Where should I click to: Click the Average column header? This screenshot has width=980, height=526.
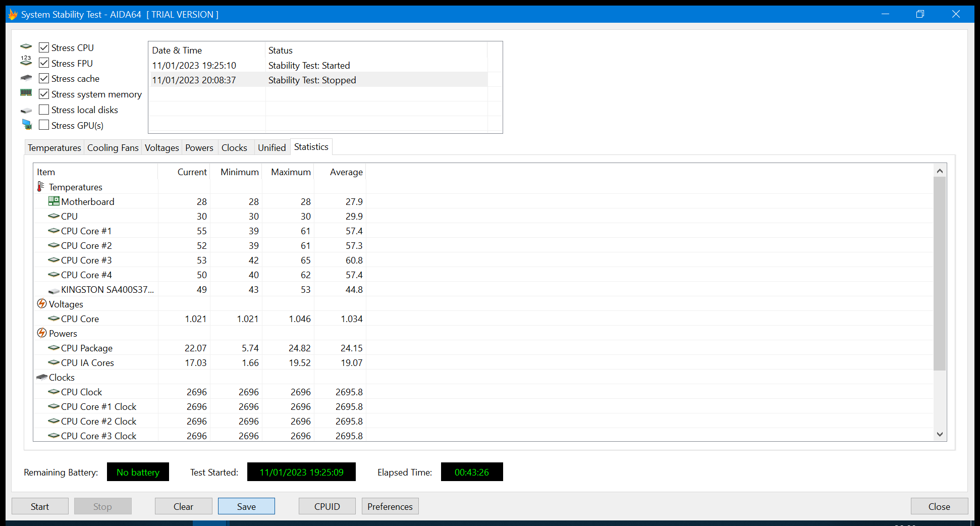(x=340, y=172)
